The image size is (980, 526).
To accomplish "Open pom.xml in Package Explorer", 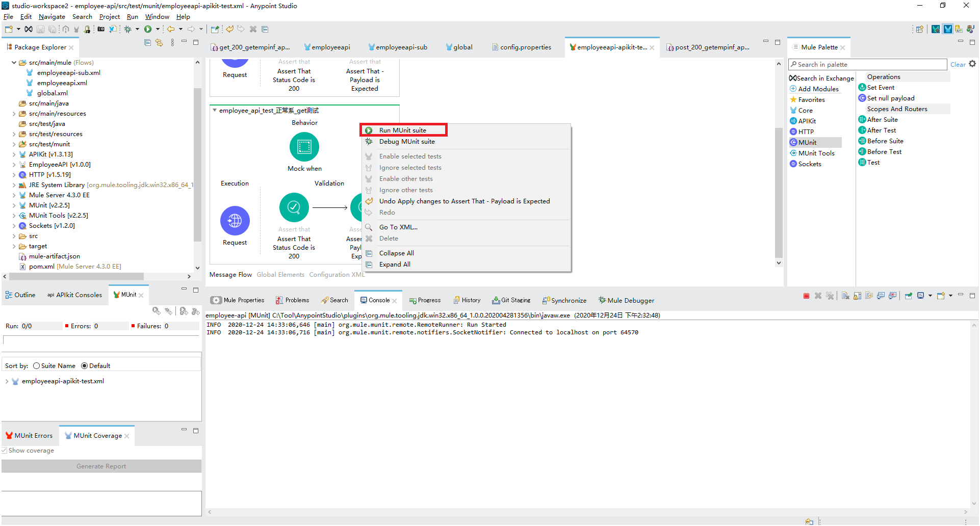I will 70,267.
